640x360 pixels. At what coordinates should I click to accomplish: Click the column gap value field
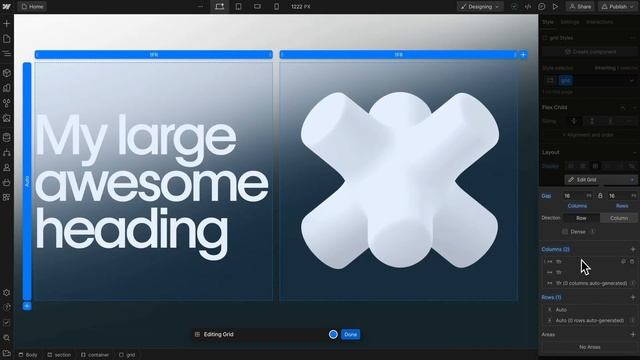(578, 196)
